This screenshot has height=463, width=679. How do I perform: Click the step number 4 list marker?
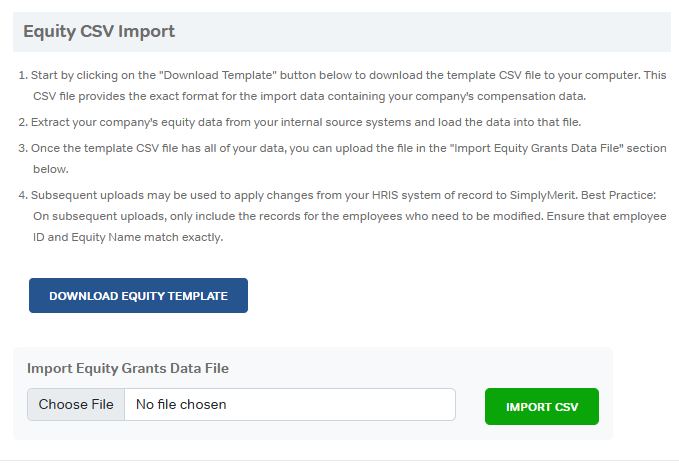click(x=22, y=195)
